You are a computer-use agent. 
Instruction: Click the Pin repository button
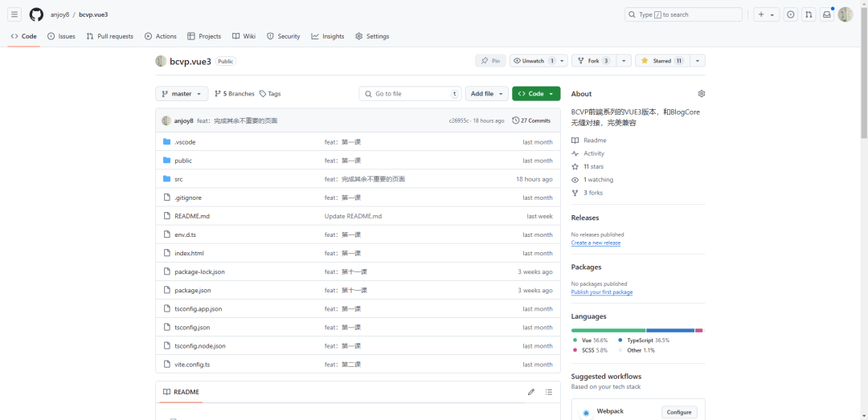[490, 61]
